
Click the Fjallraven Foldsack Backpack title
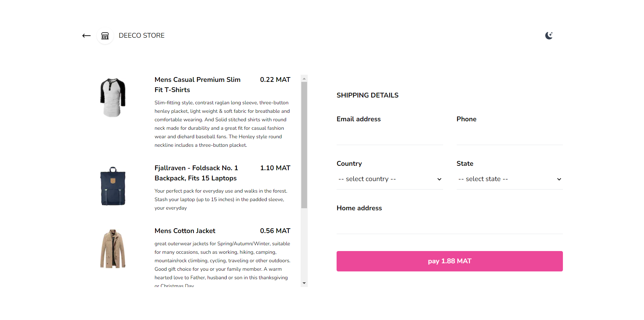196,173
